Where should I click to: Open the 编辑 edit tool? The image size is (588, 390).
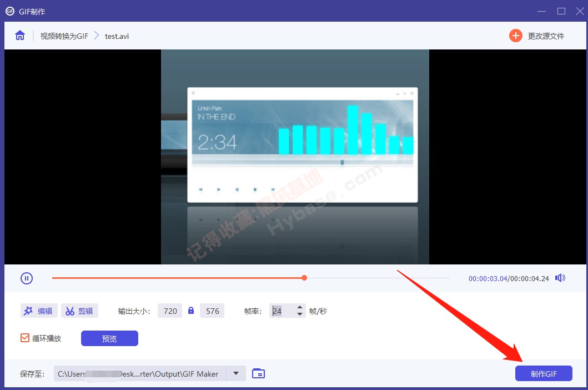(x=39, y=311)
